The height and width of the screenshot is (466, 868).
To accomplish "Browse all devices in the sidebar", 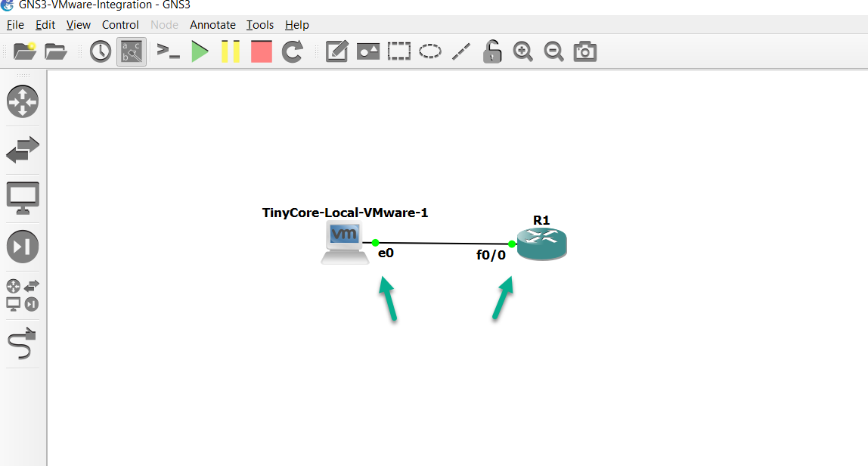I will coord(23,295).
